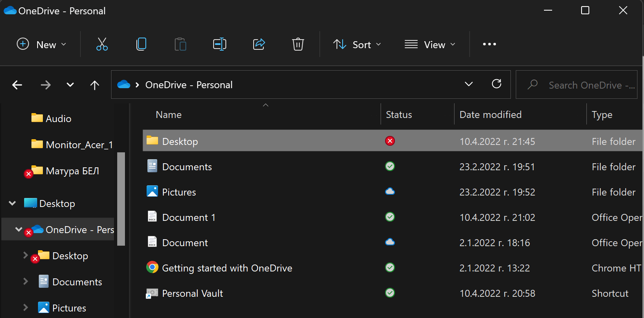Click the Chrome icon of Getting started file
Screen dimensions: 644x318
[x=152, y=267]
